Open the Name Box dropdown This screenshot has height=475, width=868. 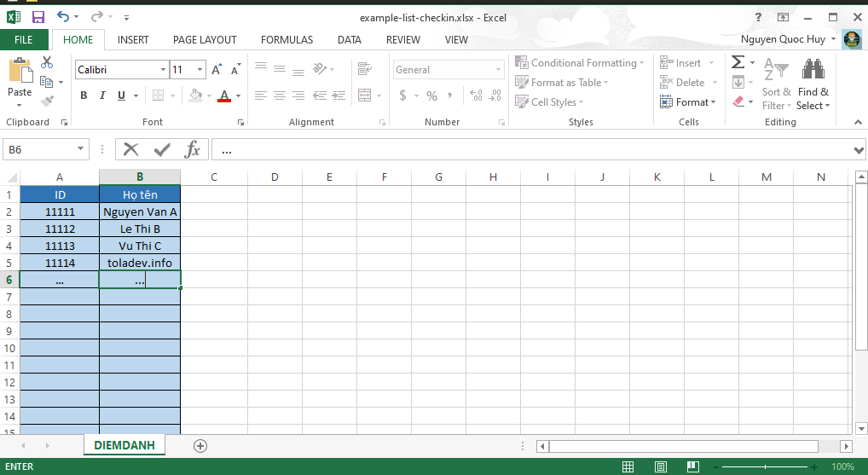81,149
